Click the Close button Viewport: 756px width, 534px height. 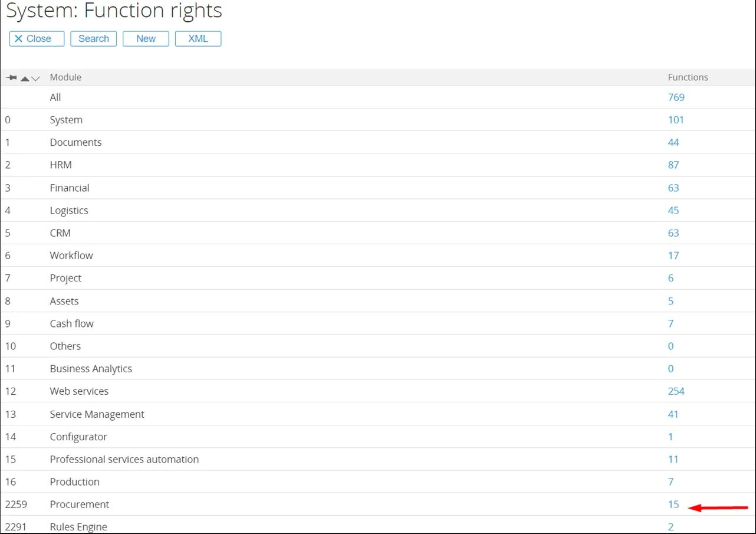pos(37,39)
